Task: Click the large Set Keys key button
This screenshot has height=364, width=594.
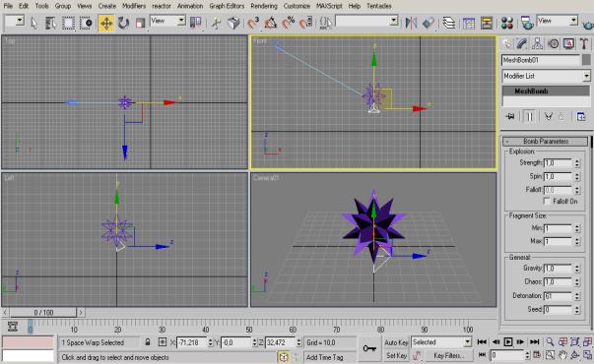Action: tap(369, 349)
